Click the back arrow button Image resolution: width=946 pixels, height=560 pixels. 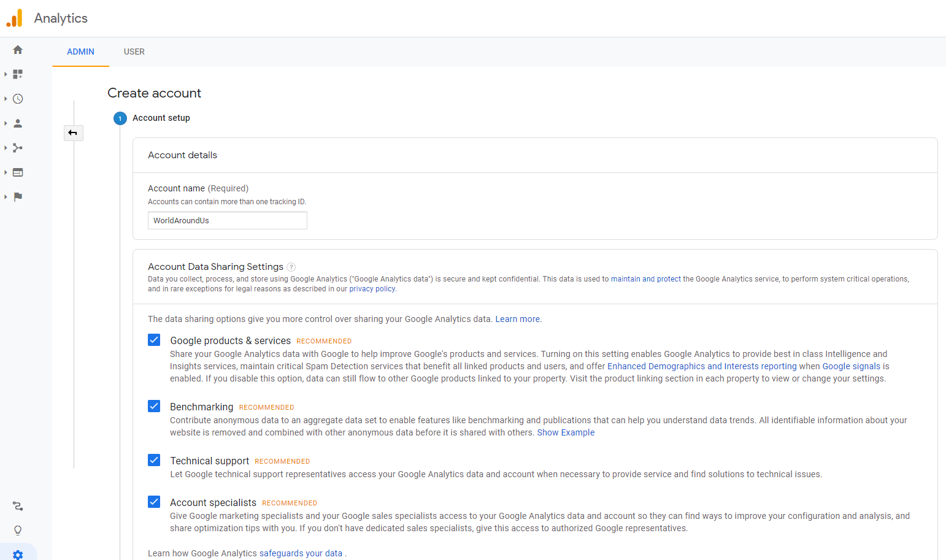[73, 133]
